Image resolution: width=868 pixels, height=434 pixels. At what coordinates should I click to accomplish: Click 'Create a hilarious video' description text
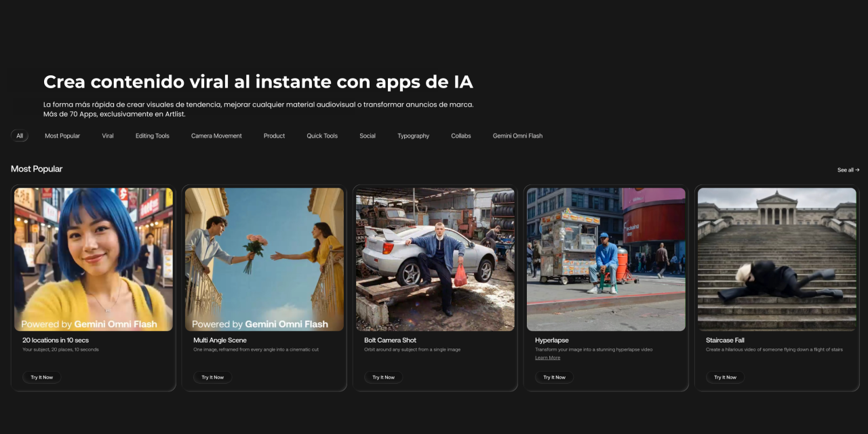click(774, 349)
